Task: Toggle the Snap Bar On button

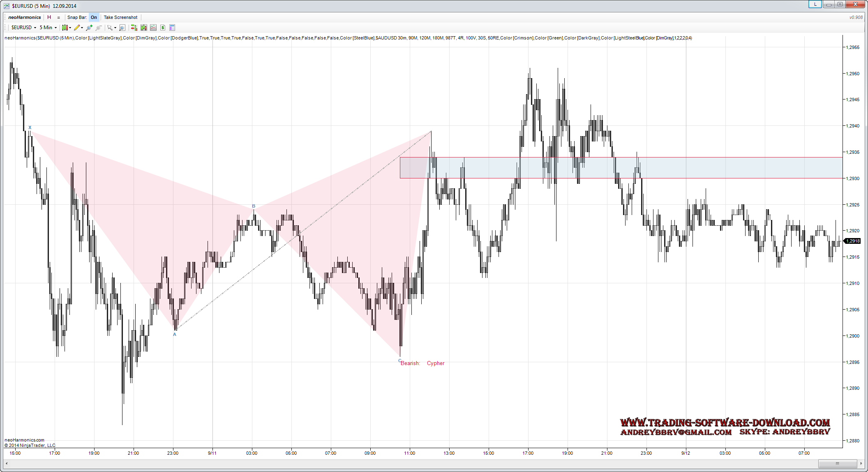Action: 94,17
